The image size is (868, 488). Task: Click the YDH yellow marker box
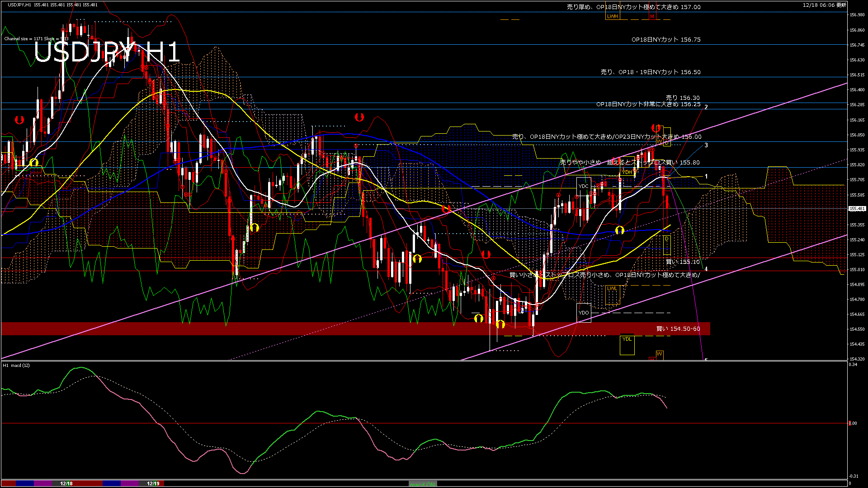(x=627, y=172)
